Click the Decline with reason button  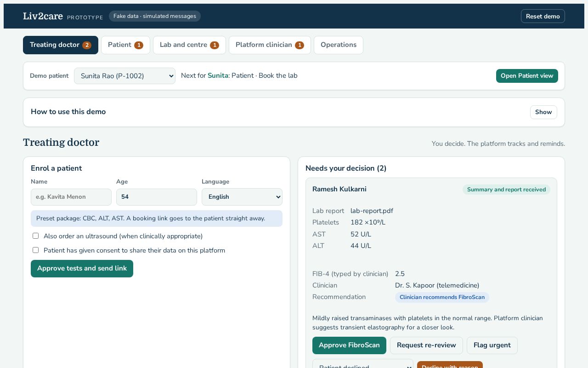(x=450, y=365)
